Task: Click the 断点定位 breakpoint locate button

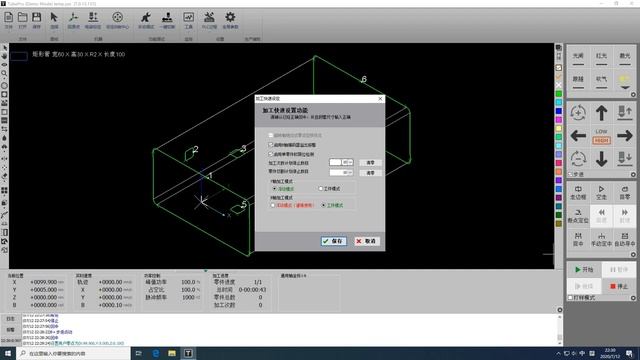Action: [x=578, y=216]
